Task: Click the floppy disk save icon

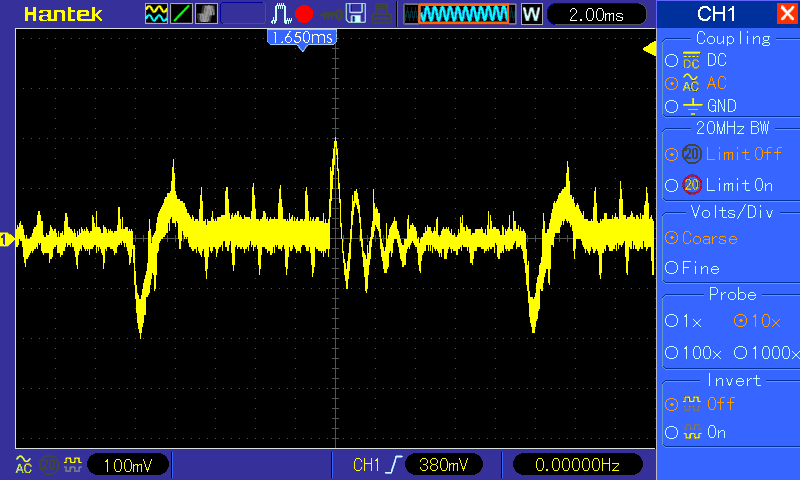Action: click(x=356, y=14)
